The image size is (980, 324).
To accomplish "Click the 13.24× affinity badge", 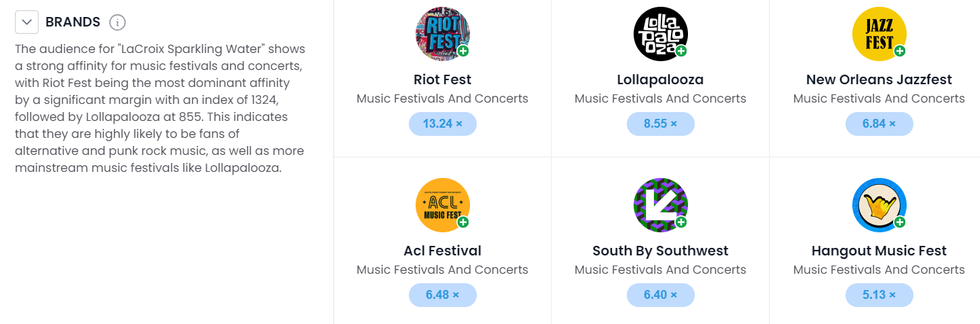I will [442, 124].
